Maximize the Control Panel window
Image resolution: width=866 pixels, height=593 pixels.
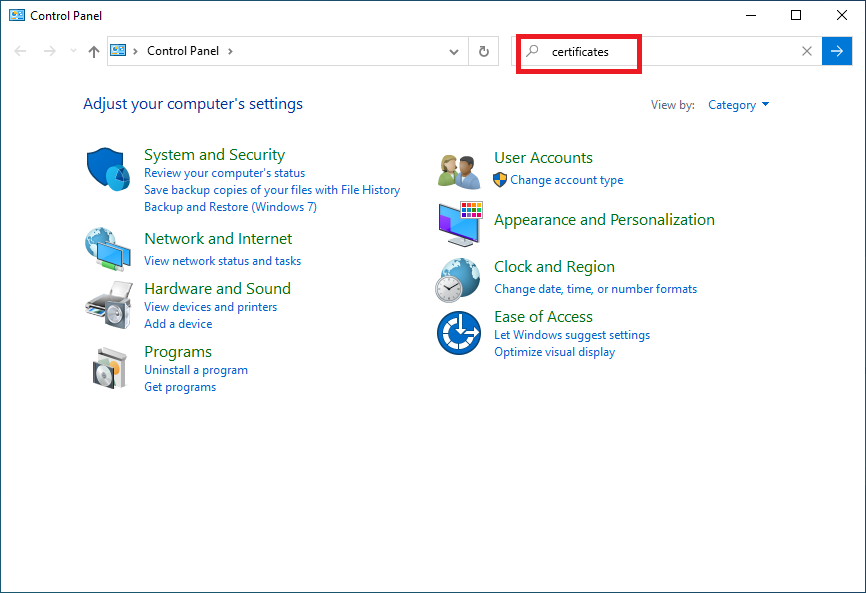(x=796, y=15)
